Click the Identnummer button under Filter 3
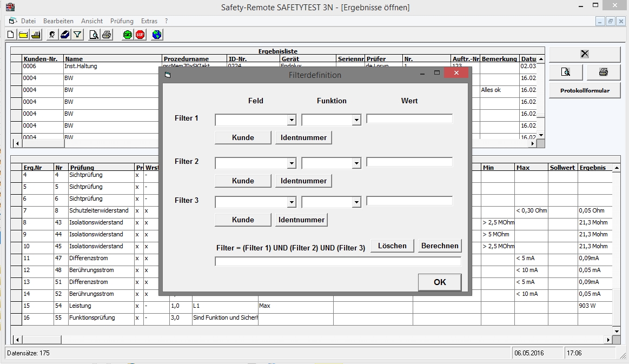Screen dimensions: 629x364 click(x=301, y=220)
